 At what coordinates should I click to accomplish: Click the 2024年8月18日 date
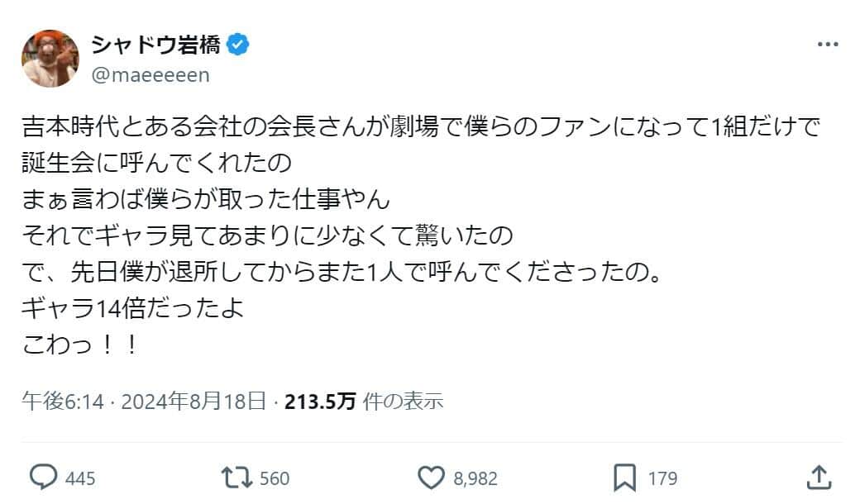tap(193, 402)
